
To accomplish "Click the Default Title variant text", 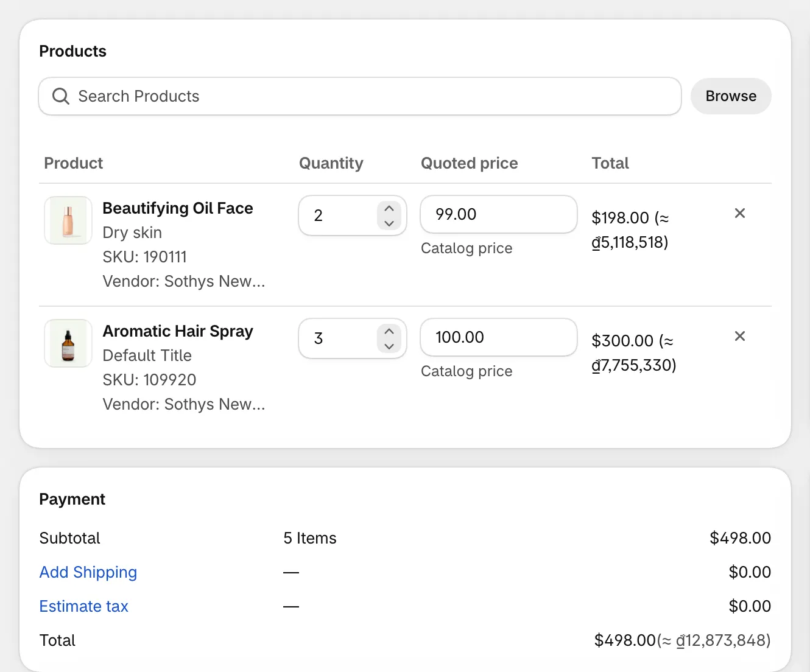I will (x=147, y=355).
